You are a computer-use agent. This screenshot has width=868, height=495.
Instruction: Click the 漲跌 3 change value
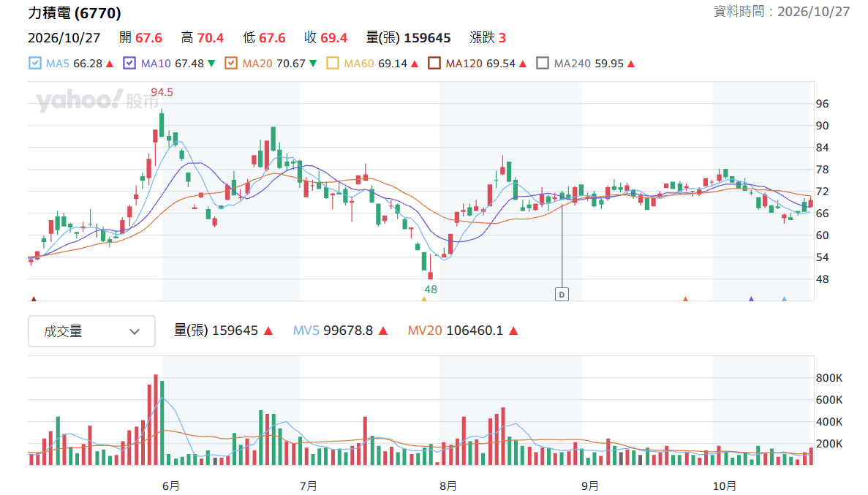[x=488, y=37]
